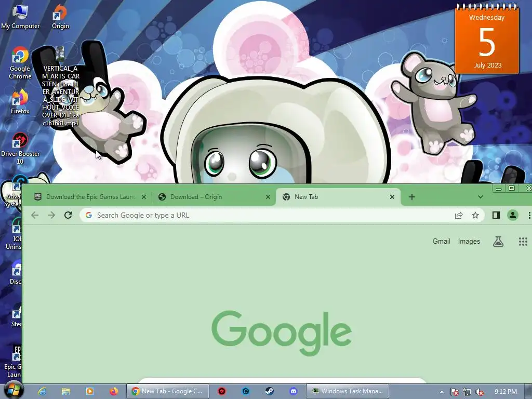Image resolution: width=532 pixels, height=399 pixels.
Task: Open the muted volume tray icon
Action: pyautogui.click(x=480, y=392)
